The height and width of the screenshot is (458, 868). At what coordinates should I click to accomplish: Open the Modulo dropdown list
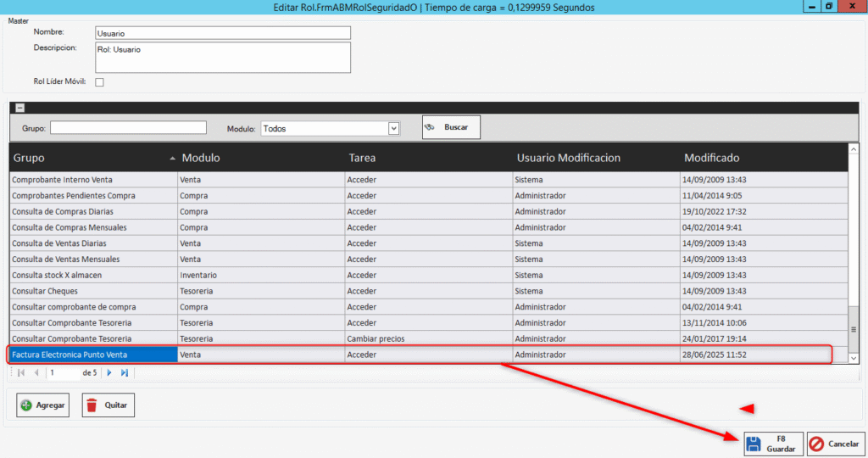point(393,128)
